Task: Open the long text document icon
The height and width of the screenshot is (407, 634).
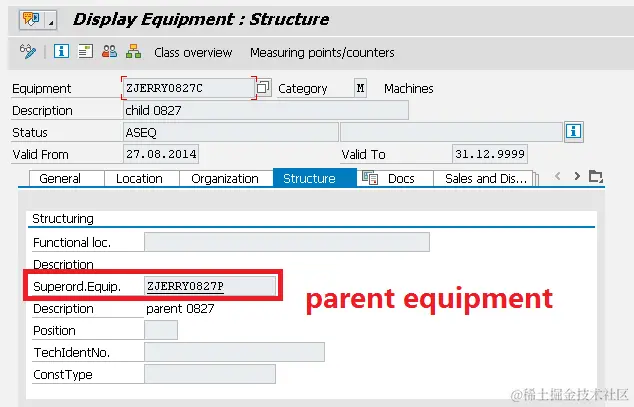Action: point(85,51)
